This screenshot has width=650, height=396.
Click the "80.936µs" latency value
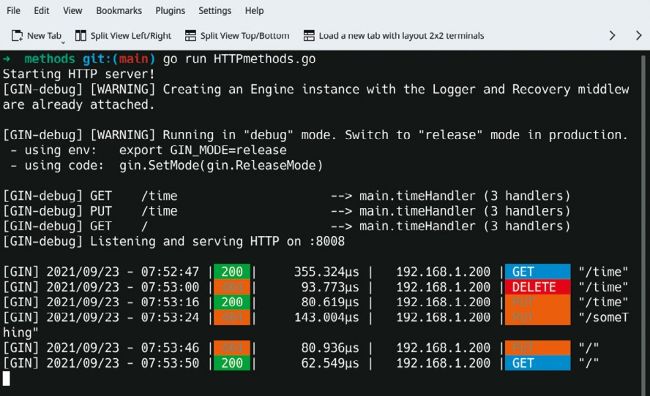click(x=330, y=347)
